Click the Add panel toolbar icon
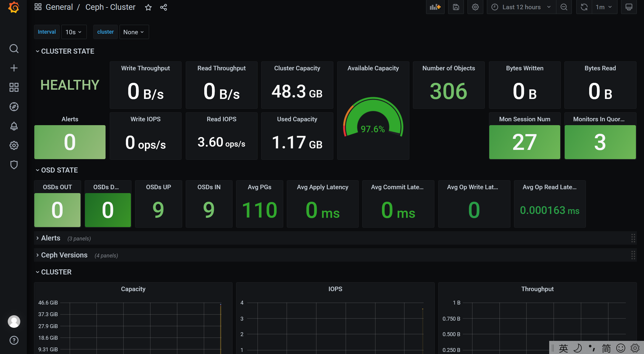644x354 pixels. pos(435,7)
